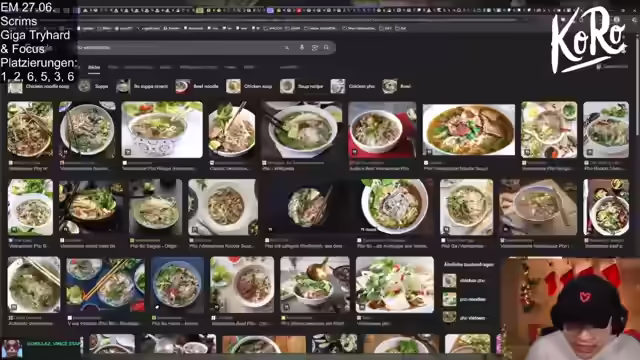The height and width of the screenshot is (360, 640).
Task: Open related search pho vietnam
Action: (465, 318)
